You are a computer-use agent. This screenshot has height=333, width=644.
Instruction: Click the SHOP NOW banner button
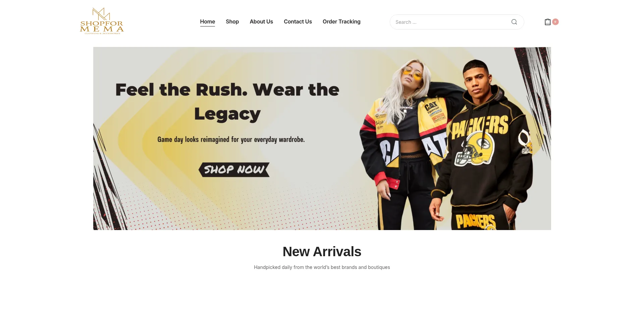(234, 170)
